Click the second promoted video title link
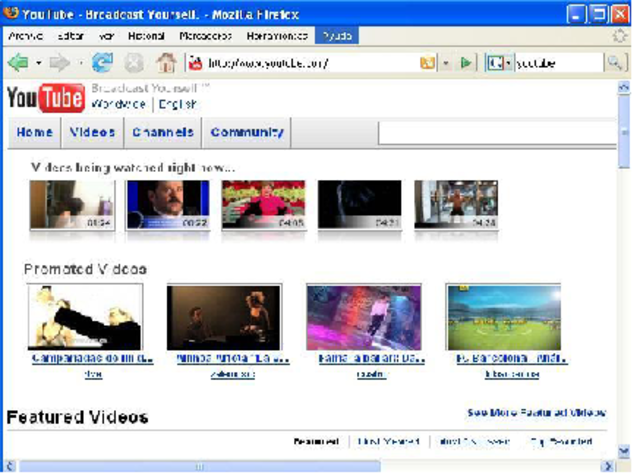 (x=233, y=359)
